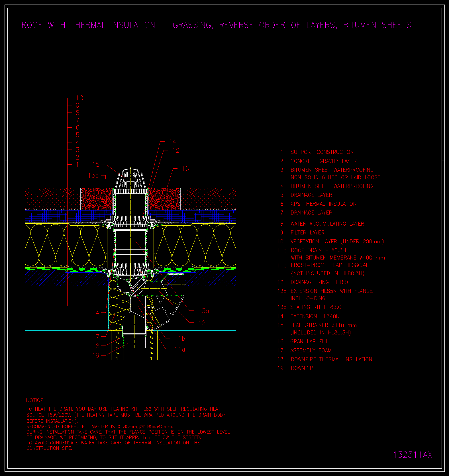
Task: Select "DRAINAGE RING HL180" legend text
Action: 319,282
